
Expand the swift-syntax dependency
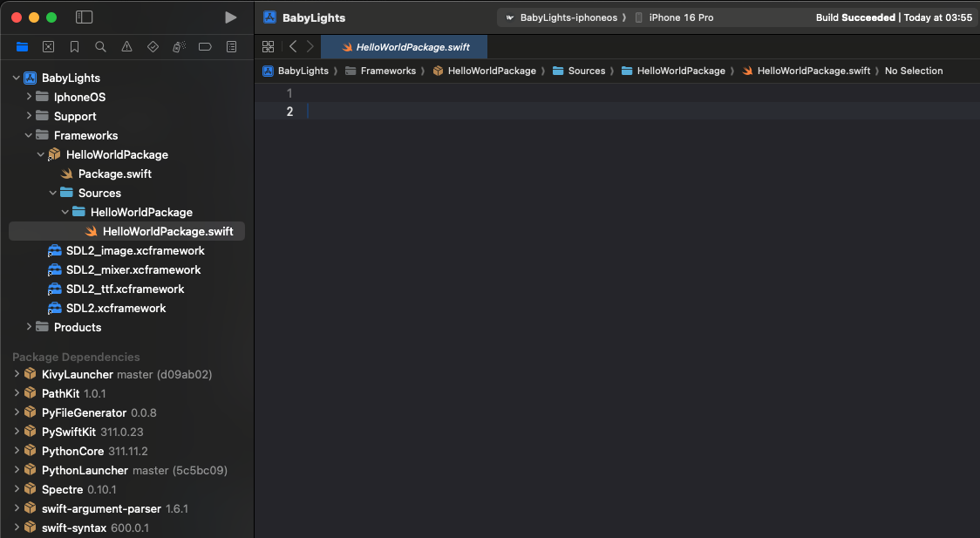click(x=17, y=528)
